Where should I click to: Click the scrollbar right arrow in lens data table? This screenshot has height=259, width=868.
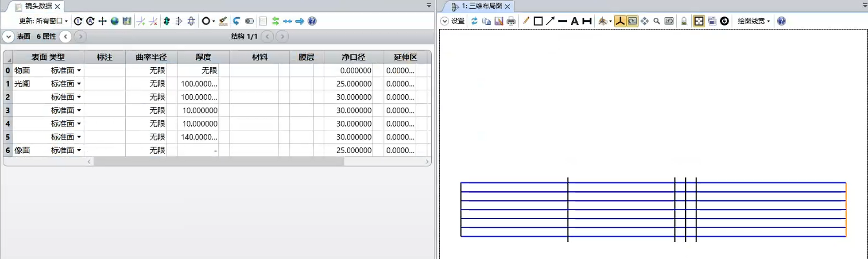[x=427, y=162]
